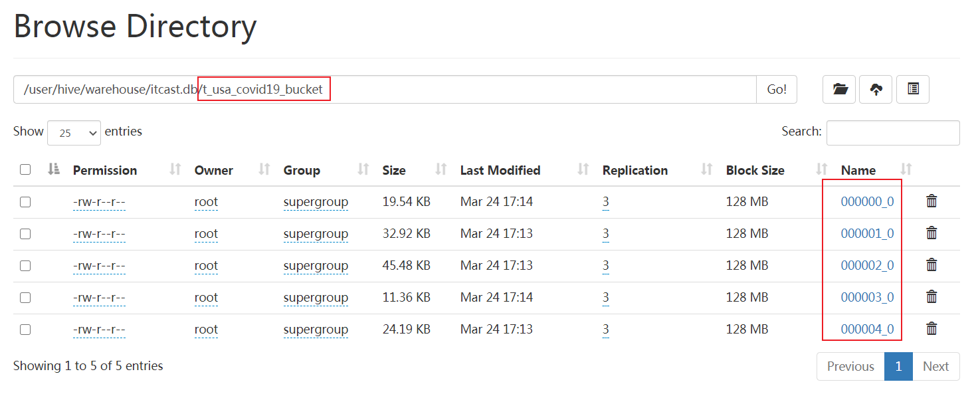This screenshot has width=980, height=400.
Task: Open file link 000000_0
Action: [x=867, y=201]
